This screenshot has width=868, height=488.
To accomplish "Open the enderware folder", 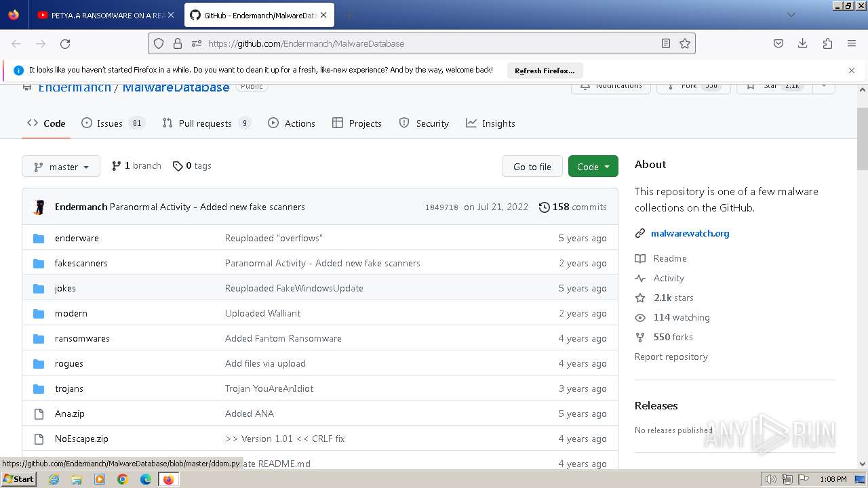I will coord(77,238).
